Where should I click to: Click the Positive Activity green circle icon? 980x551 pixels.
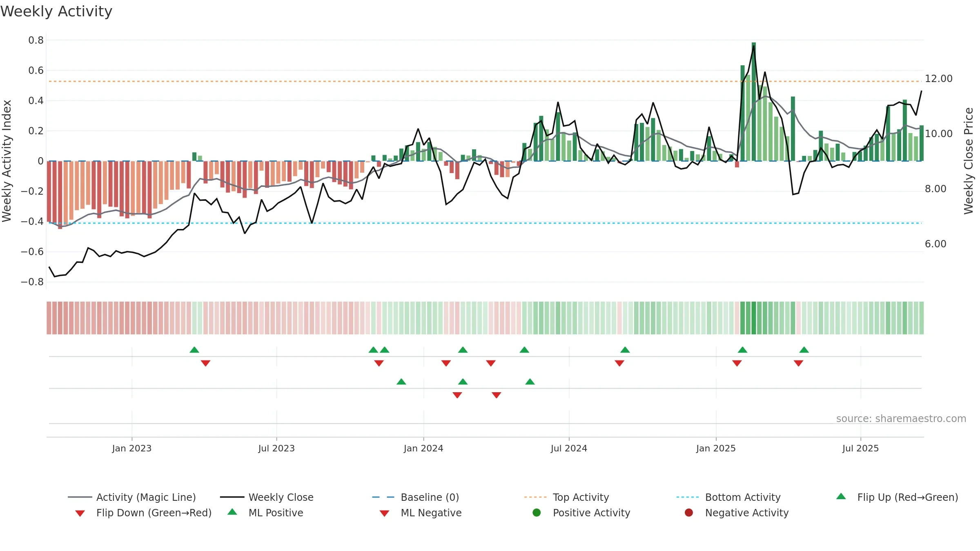tap(537, 513)
